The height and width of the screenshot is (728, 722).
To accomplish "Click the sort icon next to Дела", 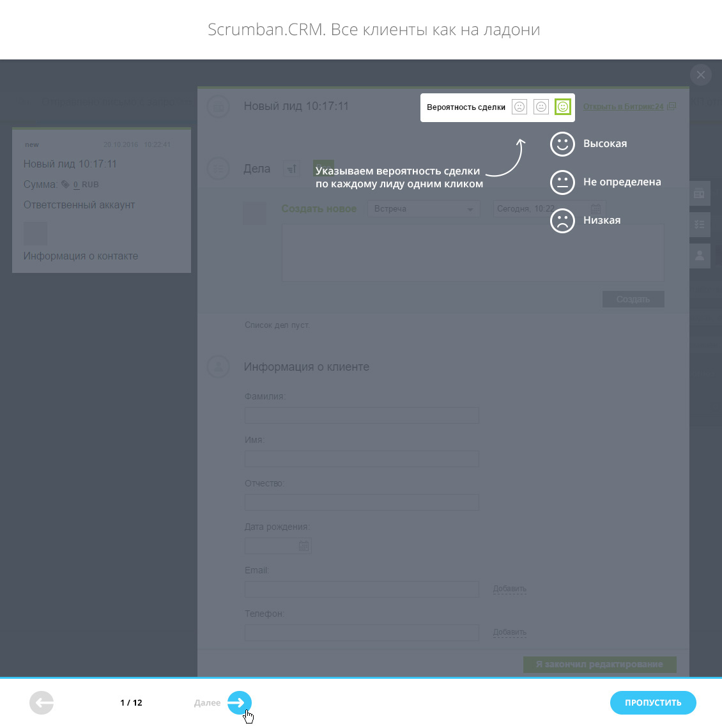I will (291, 169).
